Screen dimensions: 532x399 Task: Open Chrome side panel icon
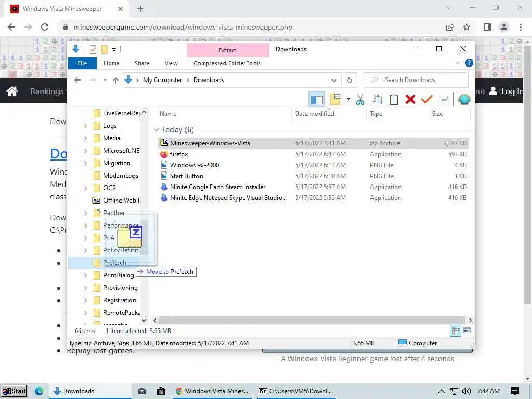487,27
